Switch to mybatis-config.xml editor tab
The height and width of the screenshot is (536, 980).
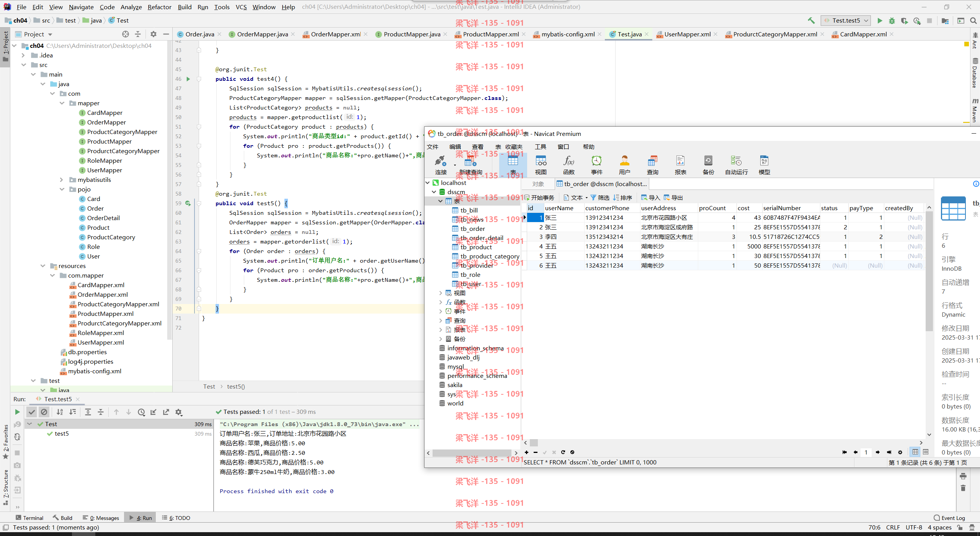pyautogui.click(x=567, y=34)
